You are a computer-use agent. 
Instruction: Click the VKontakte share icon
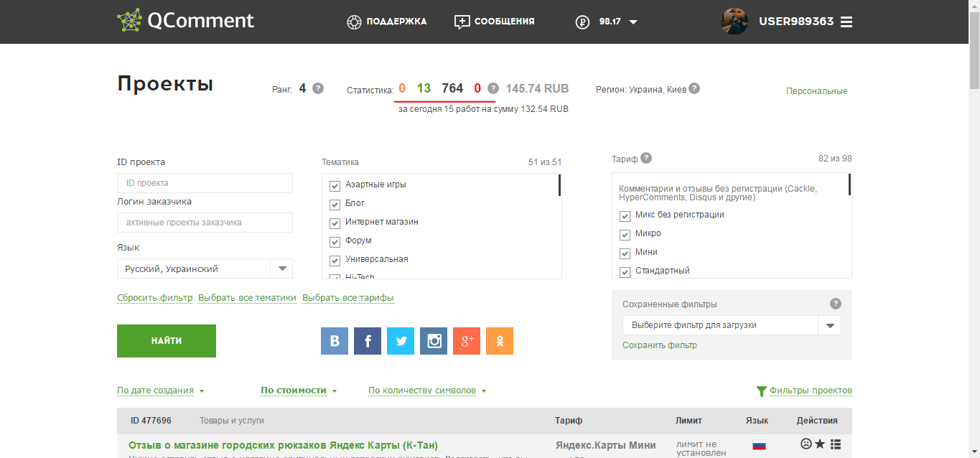[x=335, y=341]
